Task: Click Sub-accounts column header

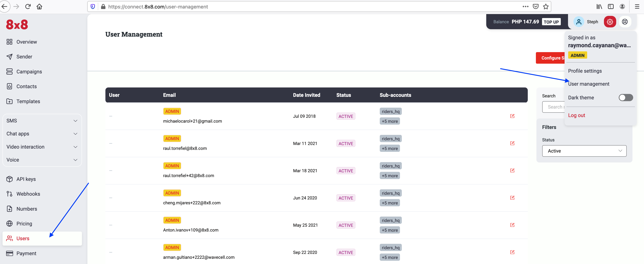Action: [395, 95]
